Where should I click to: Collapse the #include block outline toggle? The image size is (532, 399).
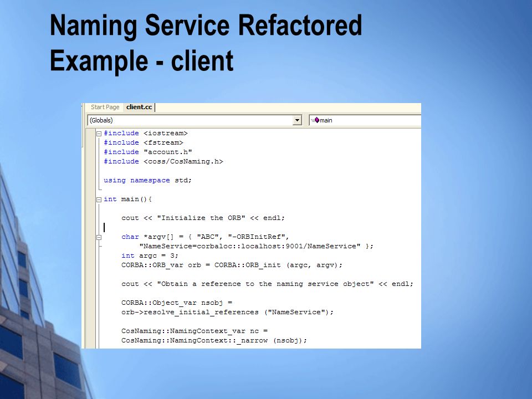click(x=99, y=134)
